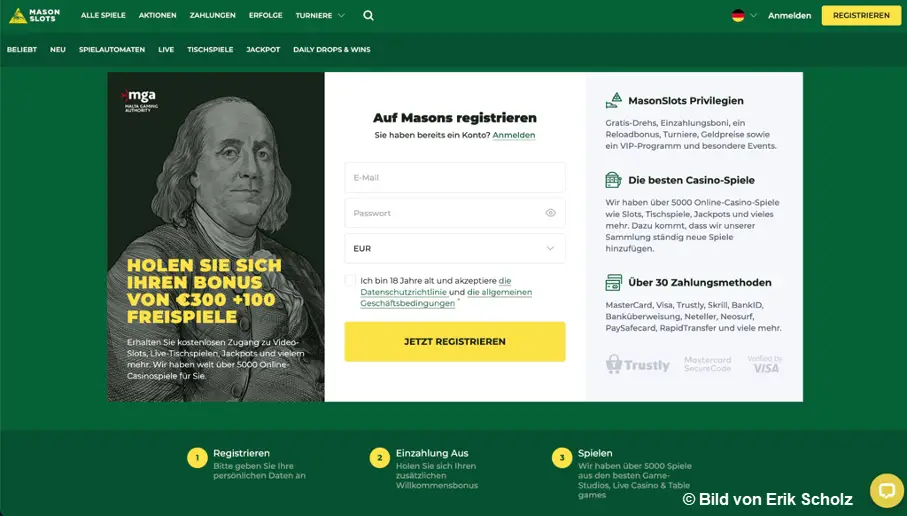The height and width of the screenshot is (516, 907).
Task: Open the live chat bubble icon
Action: (x=887, y=491)
